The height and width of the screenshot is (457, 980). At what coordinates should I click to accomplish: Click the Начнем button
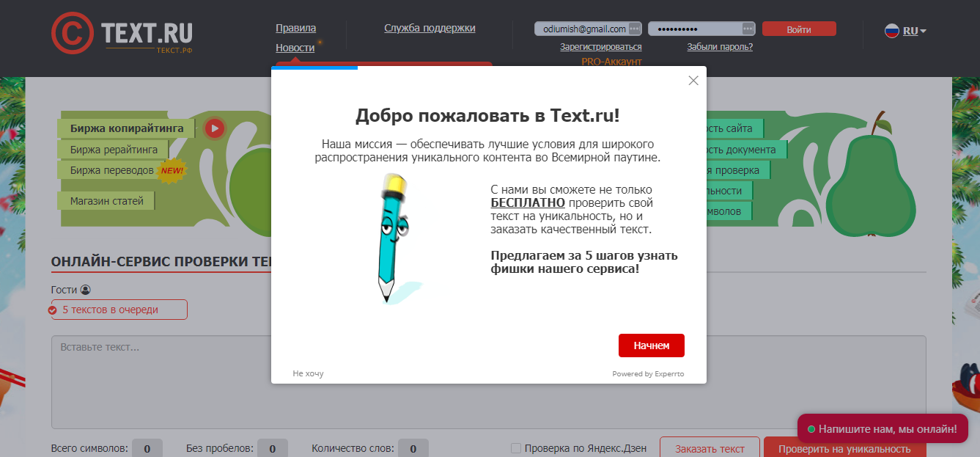coord(651,346)
